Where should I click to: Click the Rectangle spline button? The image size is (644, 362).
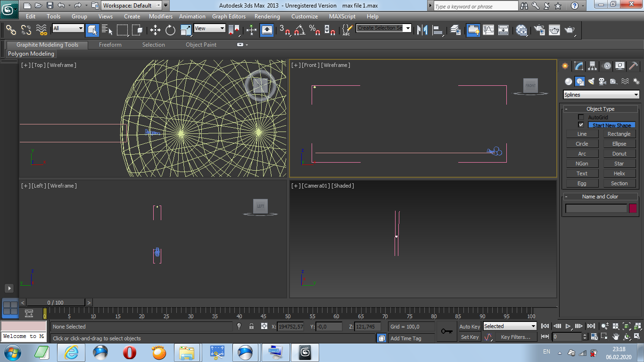tap(619, 134)
